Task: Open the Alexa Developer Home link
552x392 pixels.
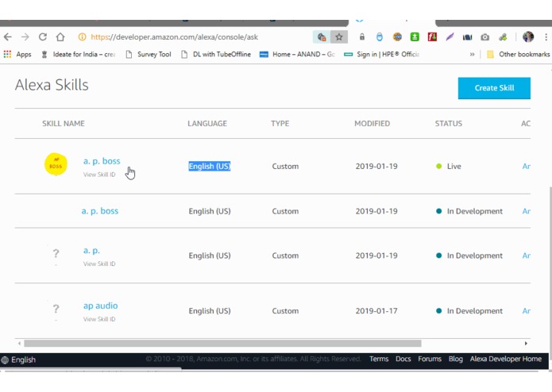Action: [x=505, y=359]
